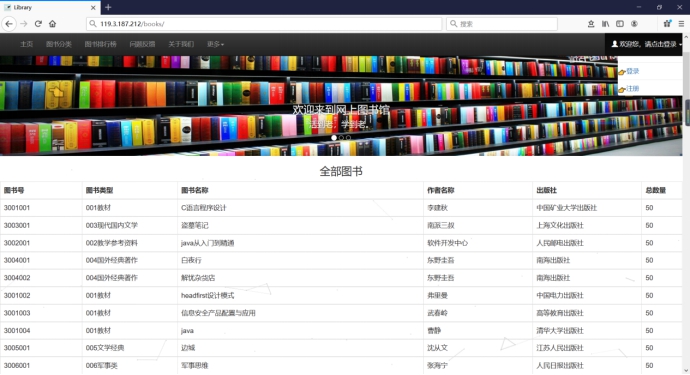Select the first carousel indicator dot
This screenshot has width=690, height=375.
click(x=334, y=138)
